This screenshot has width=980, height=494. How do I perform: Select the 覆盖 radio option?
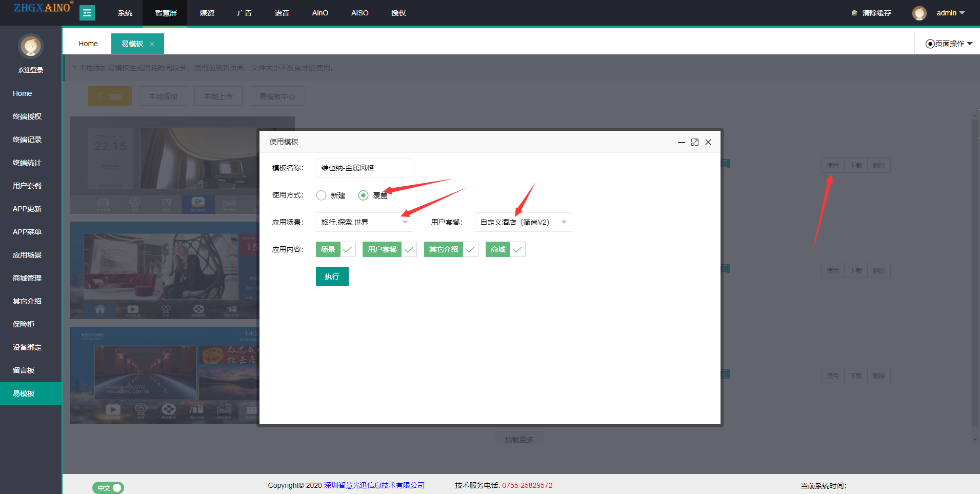click(364, 195)
